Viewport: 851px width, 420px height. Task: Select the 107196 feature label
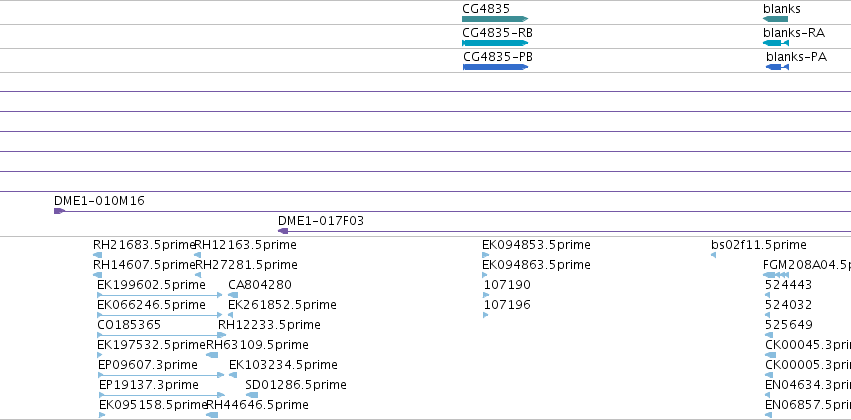point(507,305)
